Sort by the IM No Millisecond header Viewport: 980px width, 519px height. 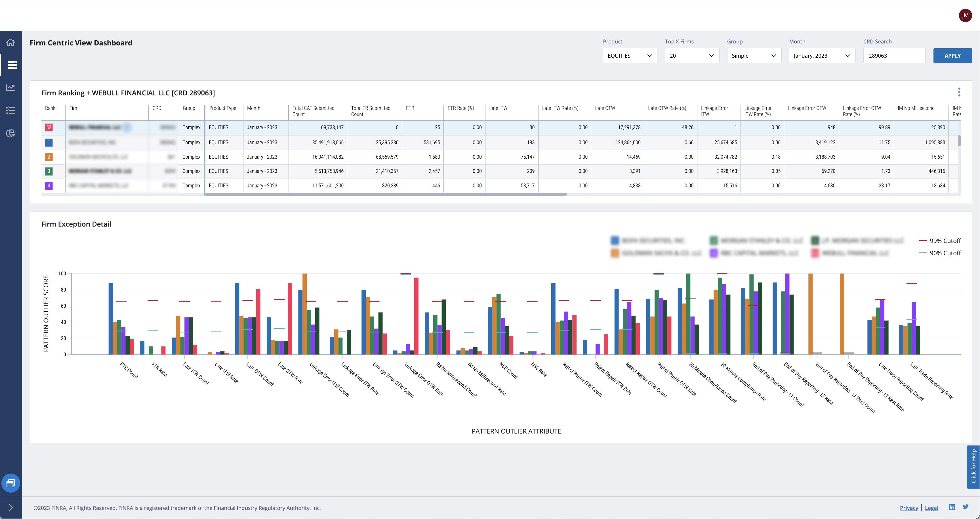pos(916,108)
